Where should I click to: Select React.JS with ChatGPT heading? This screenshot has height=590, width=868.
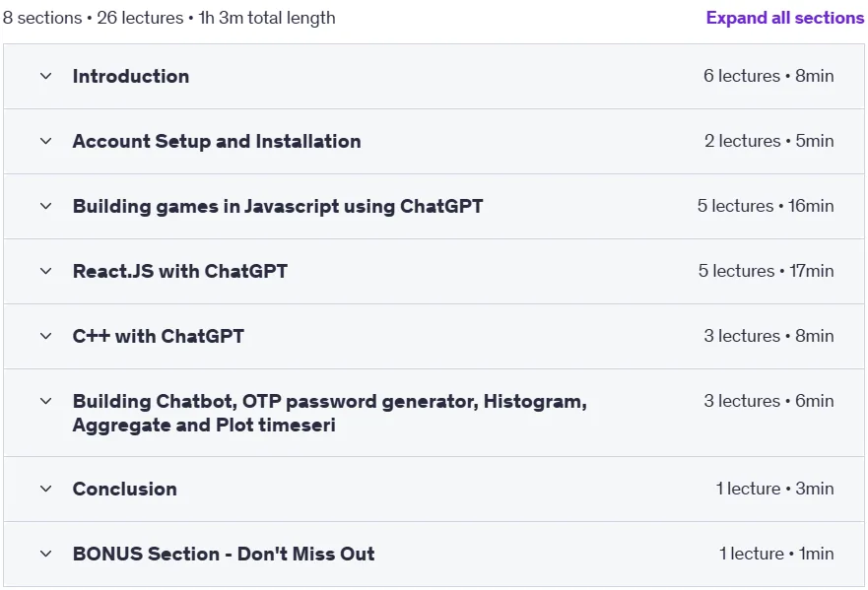(180, 271)
